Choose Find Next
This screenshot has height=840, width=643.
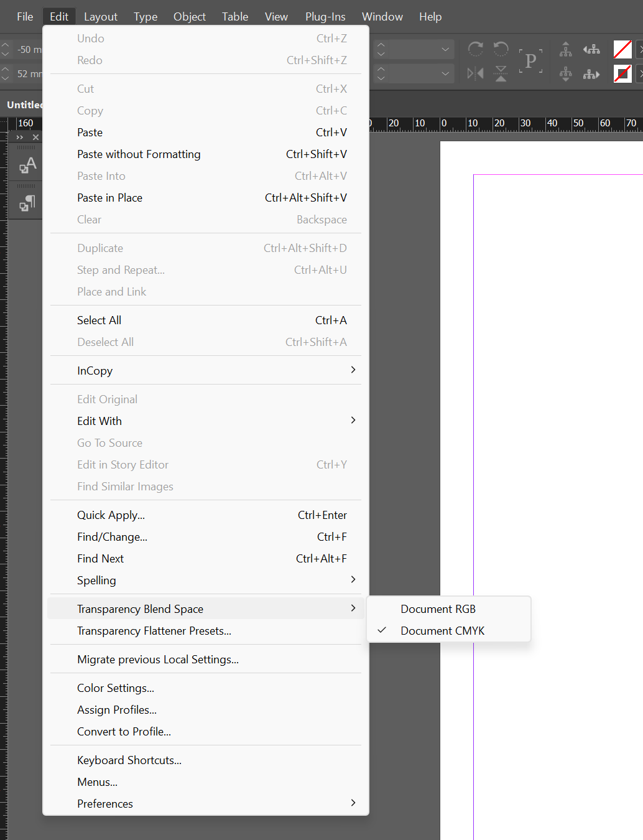point(205,559)
